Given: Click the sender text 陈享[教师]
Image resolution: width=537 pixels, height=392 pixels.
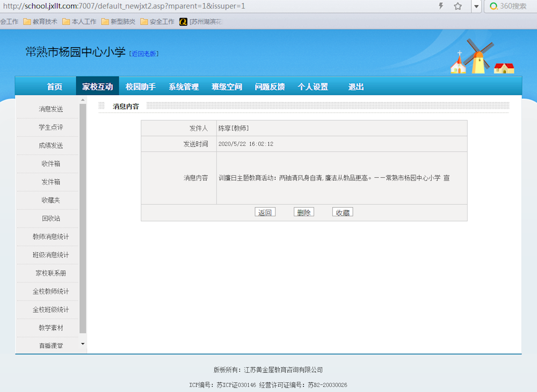Looking at the screenshot, I should point(234,128).
